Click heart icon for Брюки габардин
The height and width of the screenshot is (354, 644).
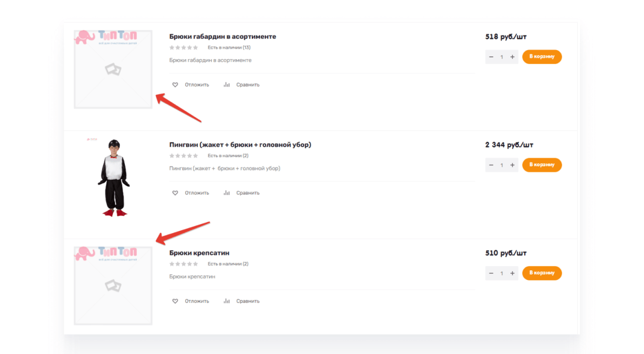coord(175,85)
